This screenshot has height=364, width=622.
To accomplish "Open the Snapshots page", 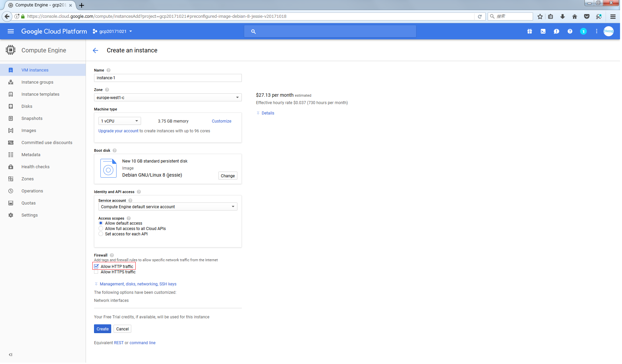I will [32, 119].
